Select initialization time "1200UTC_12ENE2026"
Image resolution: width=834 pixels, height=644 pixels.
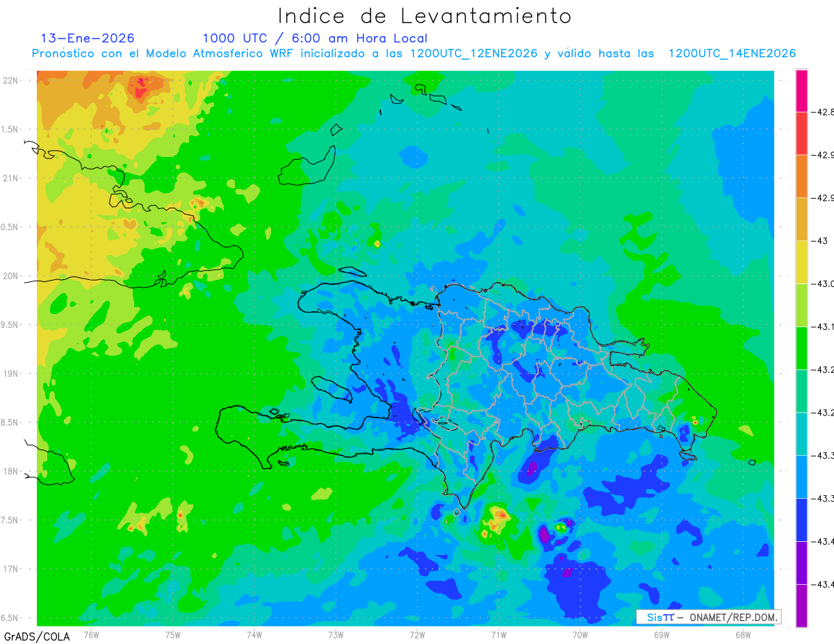pyautogui.click(x=473, y=53)
